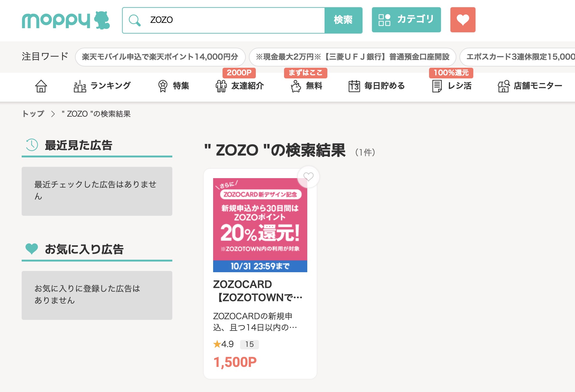The image size is (575, 392).
Task: Go to the home icon in navigation
Action: pyautogui.click(x=41, y=86)
